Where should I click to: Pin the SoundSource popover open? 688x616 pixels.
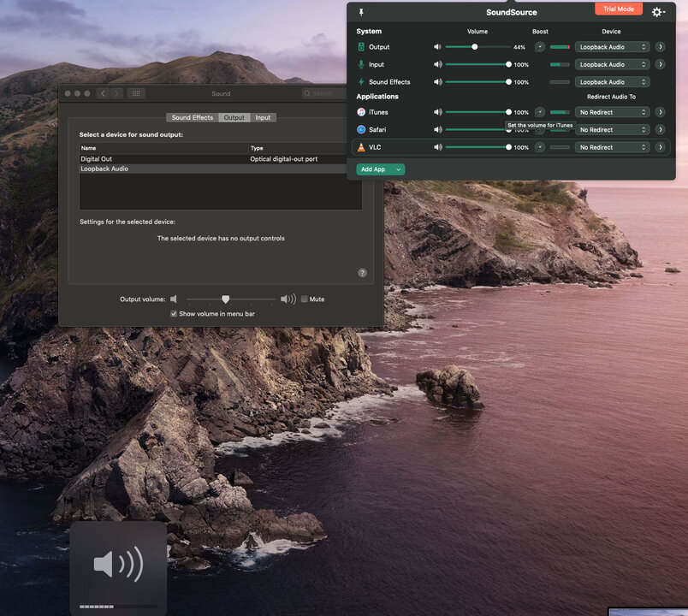(361, 12)
